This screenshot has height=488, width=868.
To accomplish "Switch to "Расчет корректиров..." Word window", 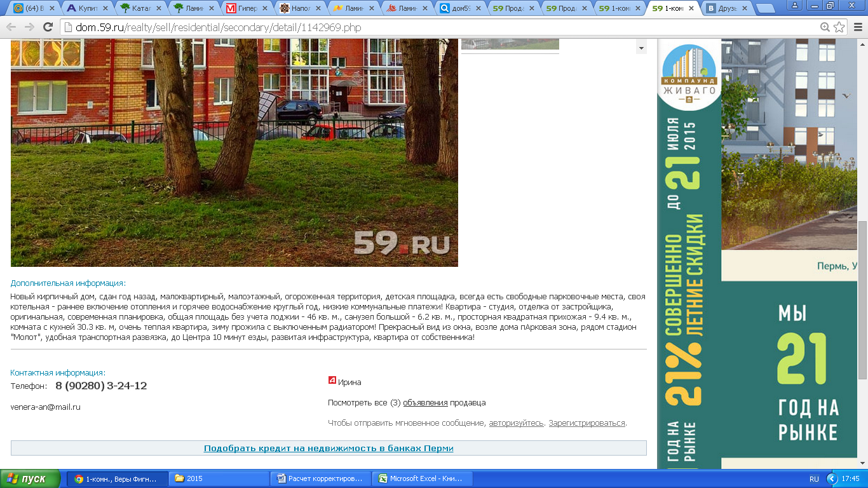I will tap(321, 478).
